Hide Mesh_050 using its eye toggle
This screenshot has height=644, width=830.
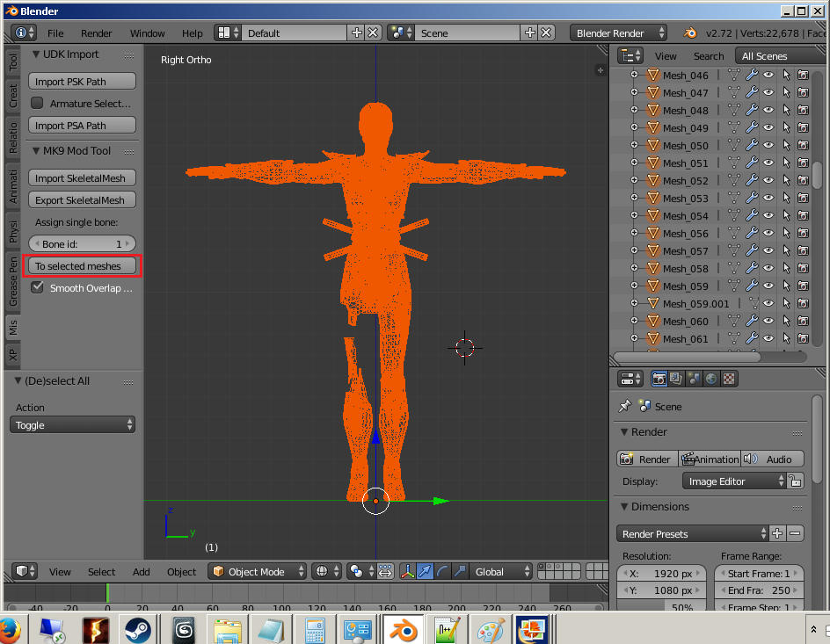tap(768, 145)
